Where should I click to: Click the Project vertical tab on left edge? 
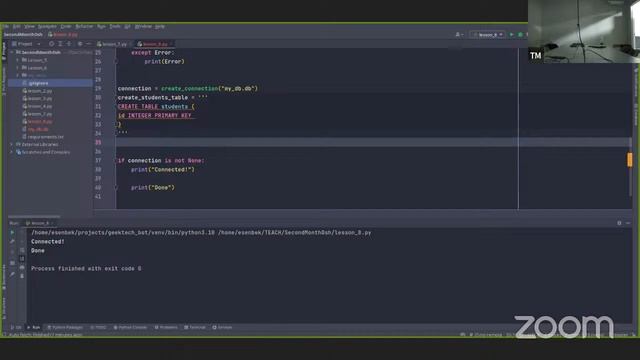4,51
